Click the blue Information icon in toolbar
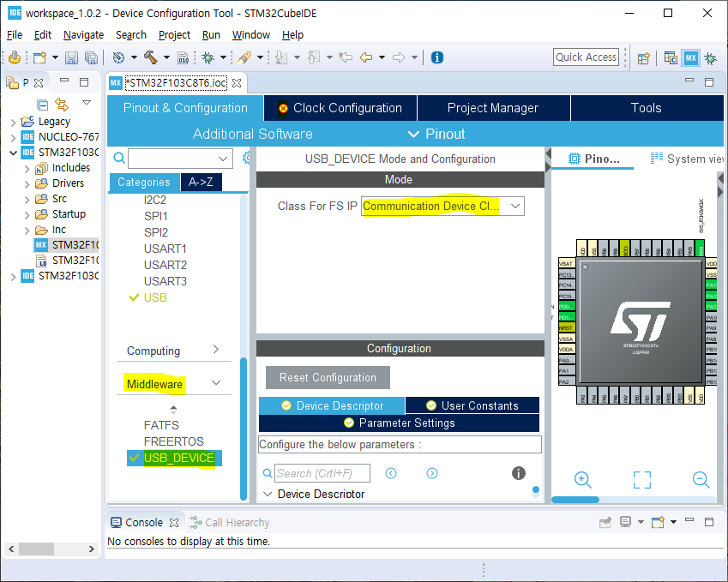The height and width of the screenshot is (582, 728). 437,57
